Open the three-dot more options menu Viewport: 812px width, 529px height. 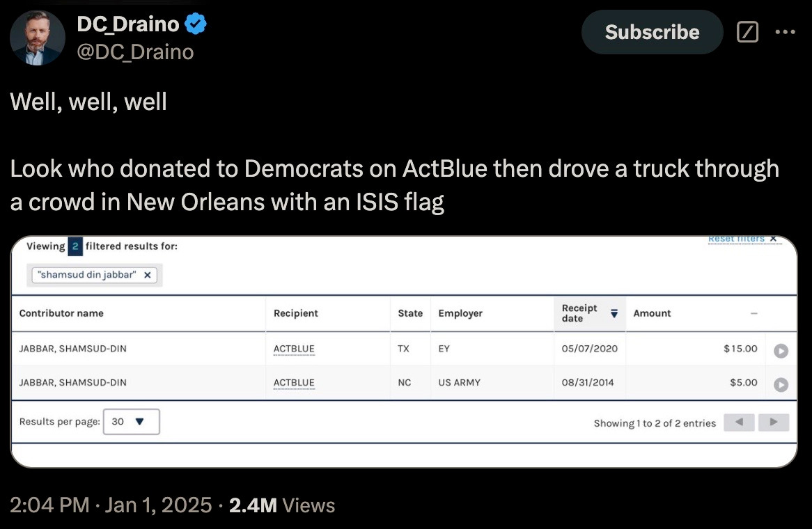click(785, 32)
